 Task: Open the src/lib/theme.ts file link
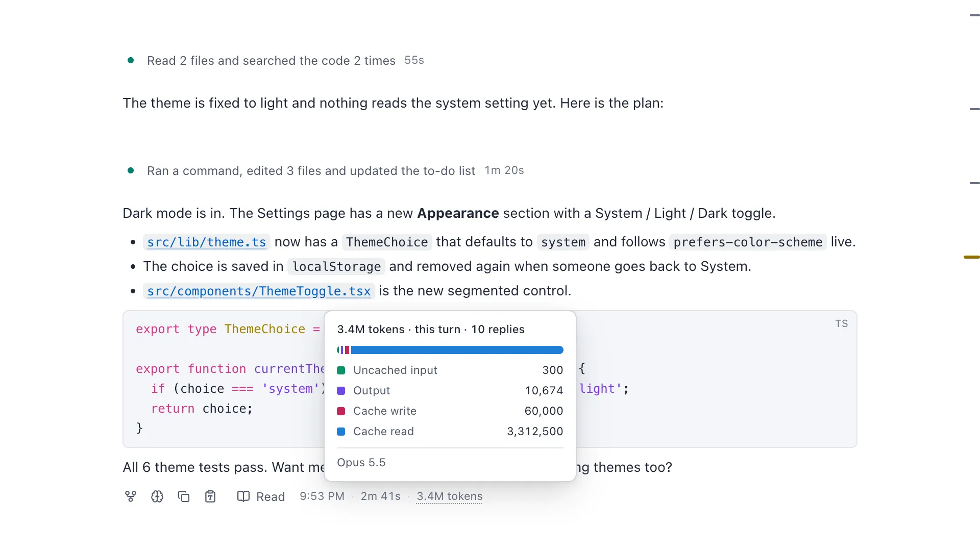click(207, 242)
